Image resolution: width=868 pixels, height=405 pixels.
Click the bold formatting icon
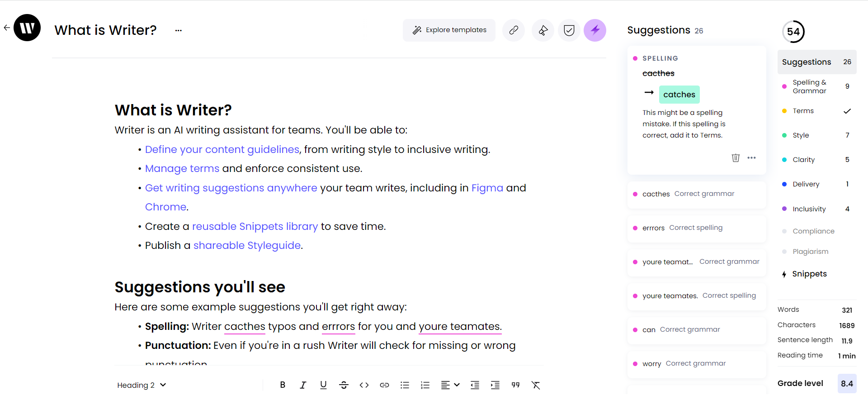pos(283,385)
